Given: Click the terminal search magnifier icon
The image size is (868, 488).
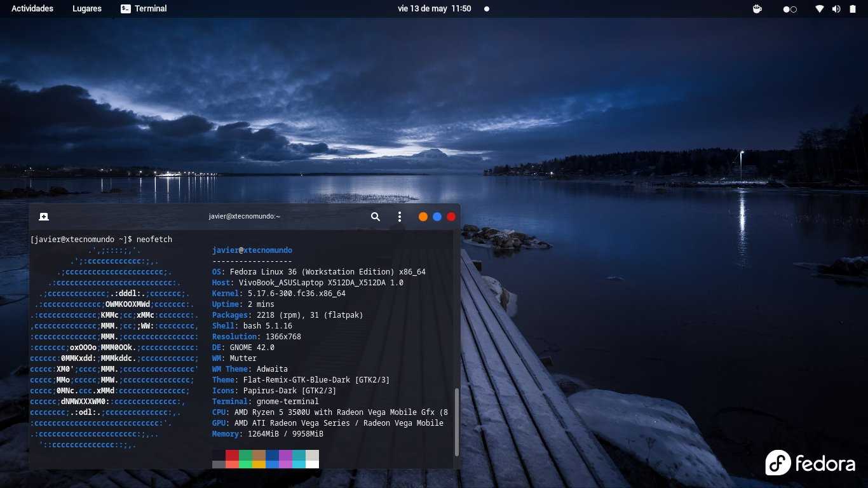Looking at the screenshot, I should [x=376, y=217].
